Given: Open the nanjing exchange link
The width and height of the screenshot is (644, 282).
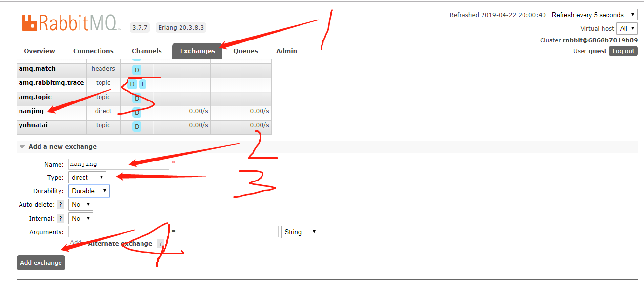Looking at the screenshot, I should point(31,111).
